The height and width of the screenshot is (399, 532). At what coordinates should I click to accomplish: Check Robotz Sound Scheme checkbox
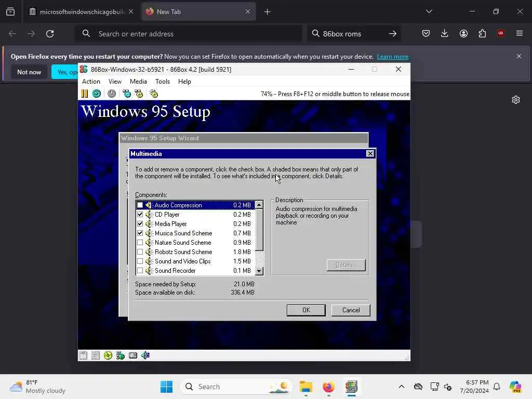coord(140,252)
